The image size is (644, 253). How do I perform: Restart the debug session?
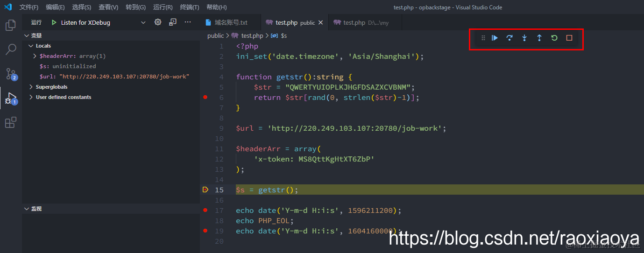point(554,38)
